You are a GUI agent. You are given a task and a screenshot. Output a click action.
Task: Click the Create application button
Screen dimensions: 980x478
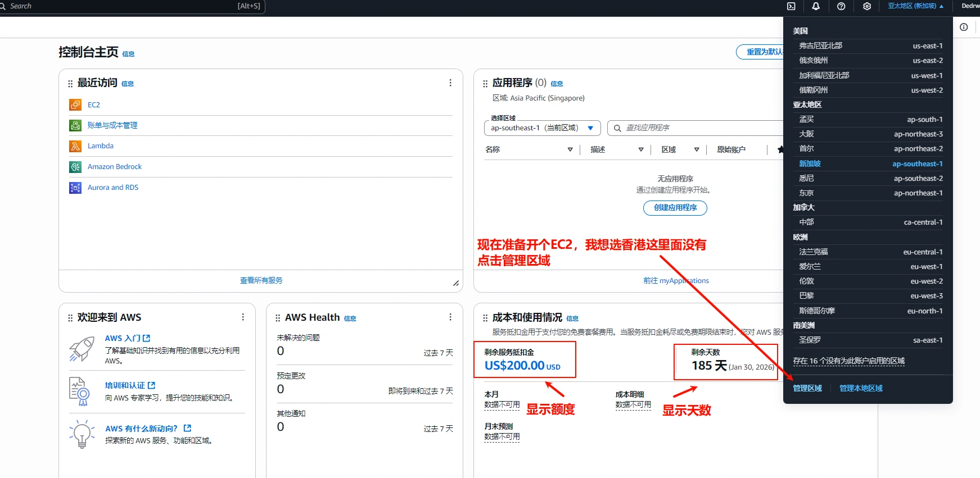pos(675,208)
